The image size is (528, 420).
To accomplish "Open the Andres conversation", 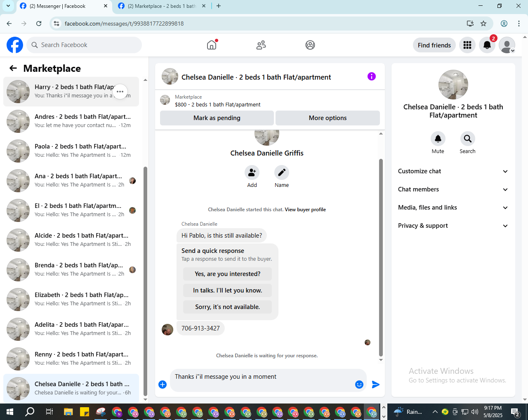I will (71, 121).
